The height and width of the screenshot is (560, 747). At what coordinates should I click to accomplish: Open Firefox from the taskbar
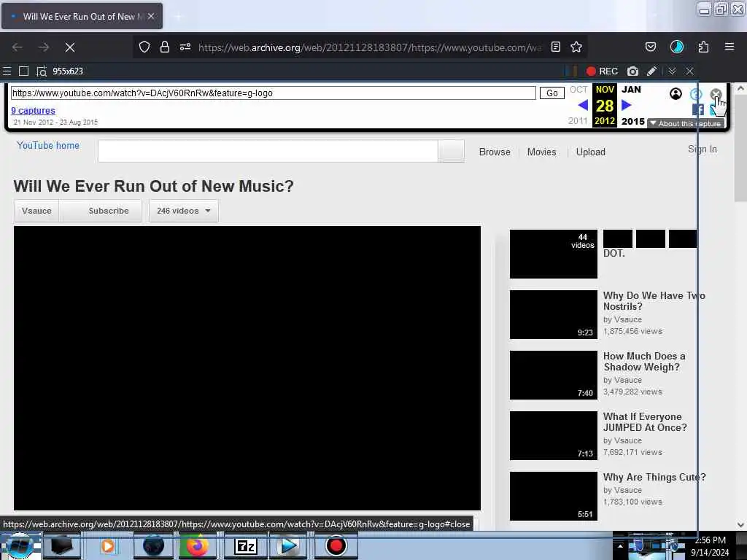197,545
